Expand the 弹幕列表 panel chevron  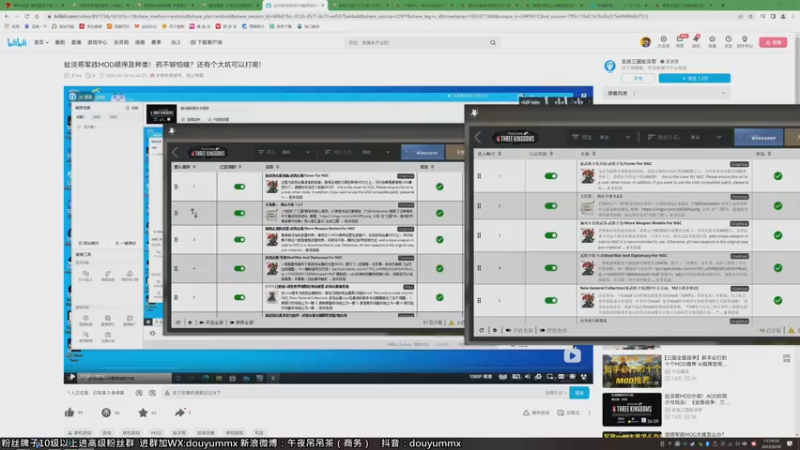(x=723, y=93)
